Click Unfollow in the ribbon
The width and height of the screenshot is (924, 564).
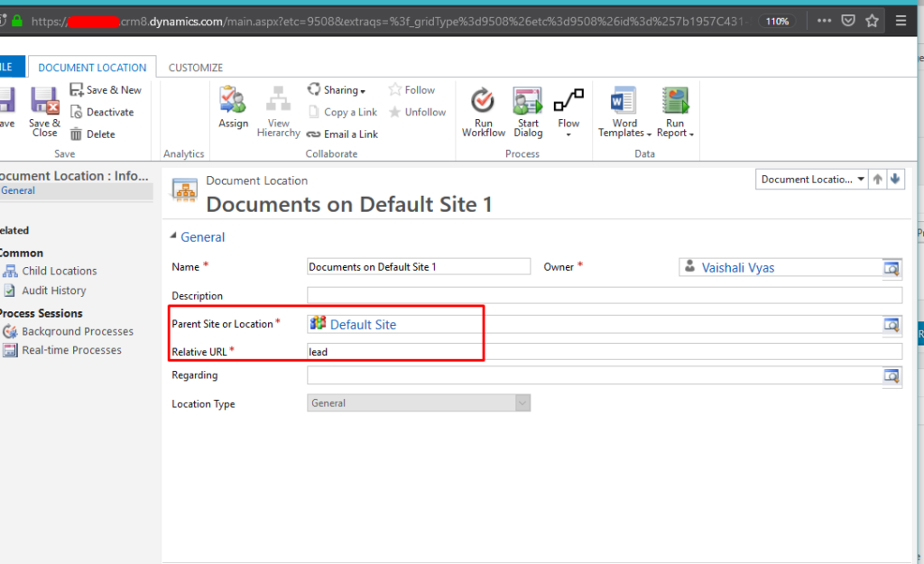pos(417,112)
